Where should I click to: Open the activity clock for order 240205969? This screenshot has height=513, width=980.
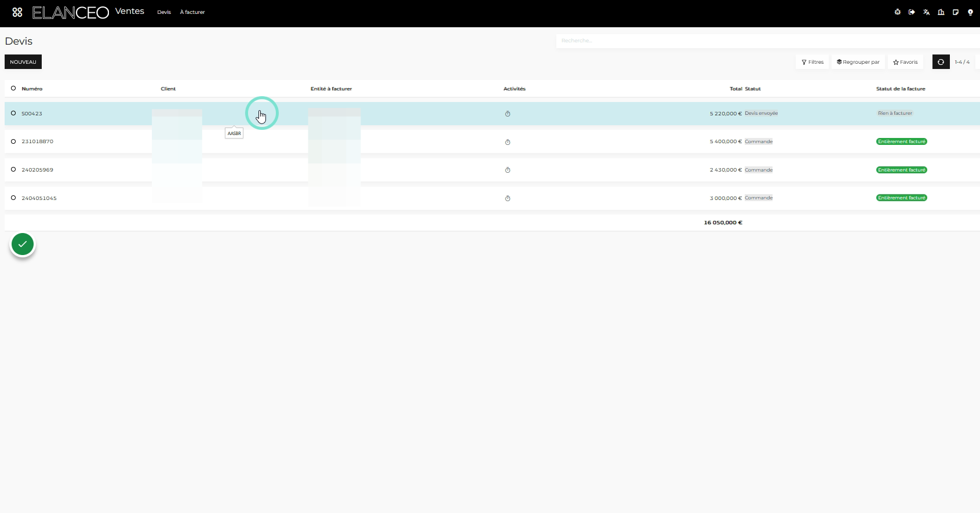(508, 170)
